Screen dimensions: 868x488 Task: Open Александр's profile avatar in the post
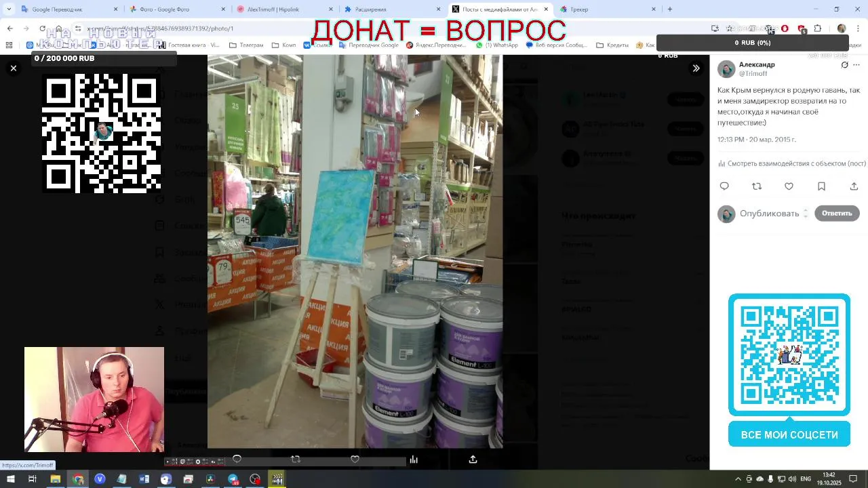tap(726, 68)
